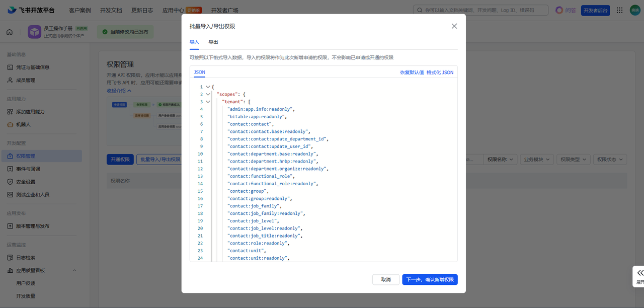Open 更新日志 in top navigation
The width and height of the screenshot is (644, 308).
pos(142,10)
